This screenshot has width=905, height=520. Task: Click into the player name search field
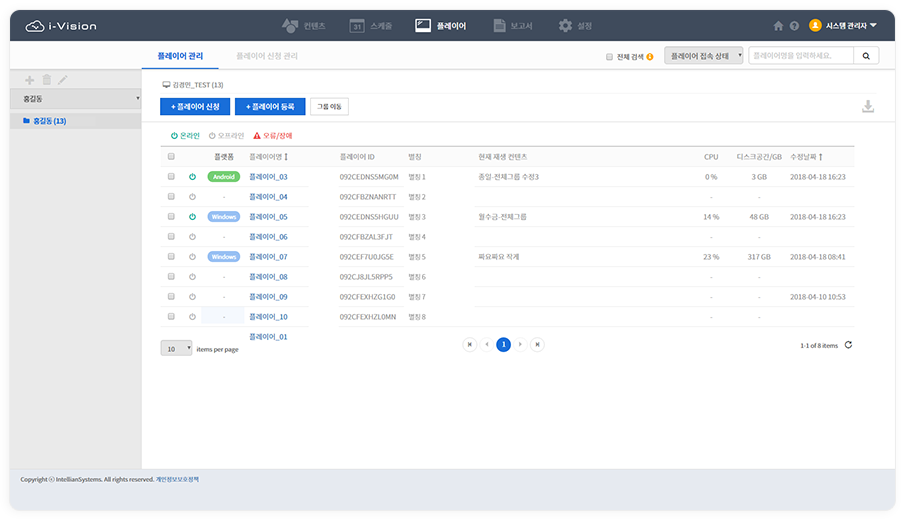[800, 56]
